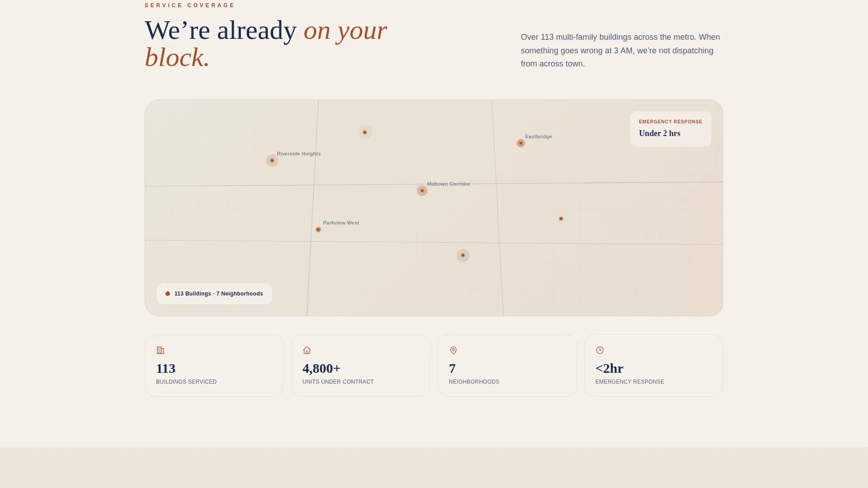Click the <2hr stat value
The image size is (868, 488).
click(609, 368)
